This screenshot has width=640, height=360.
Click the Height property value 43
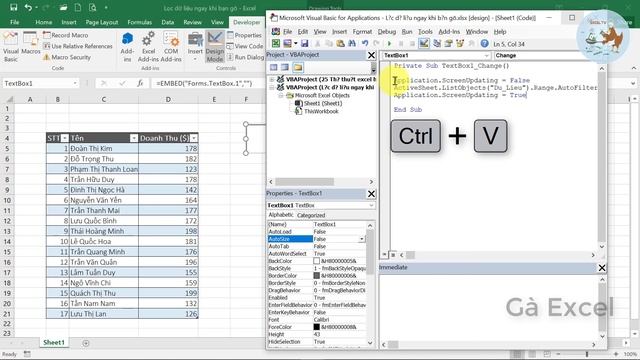point(339,334)
